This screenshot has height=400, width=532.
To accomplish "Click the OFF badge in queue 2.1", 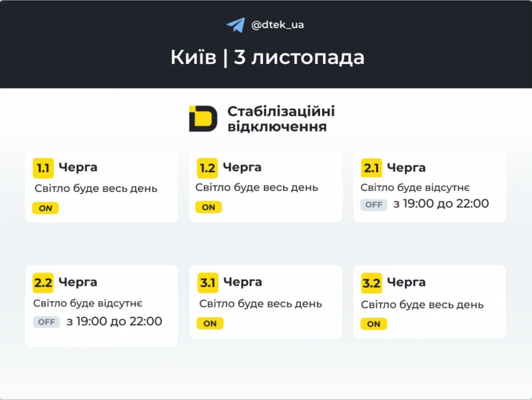I will coord(374,205).
